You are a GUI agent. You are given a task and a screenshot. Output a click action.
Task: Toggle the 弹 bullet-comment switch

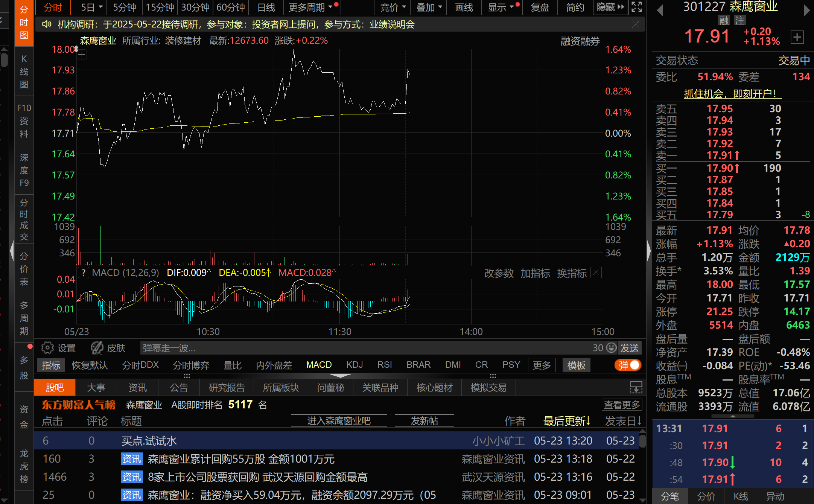click(628, 365)
